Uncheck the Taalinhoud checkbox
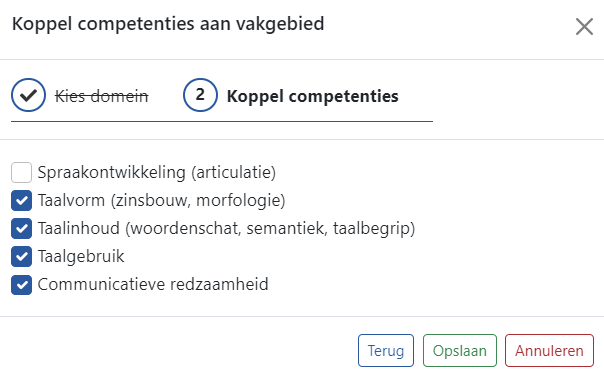604x376 pixels. 22,228
